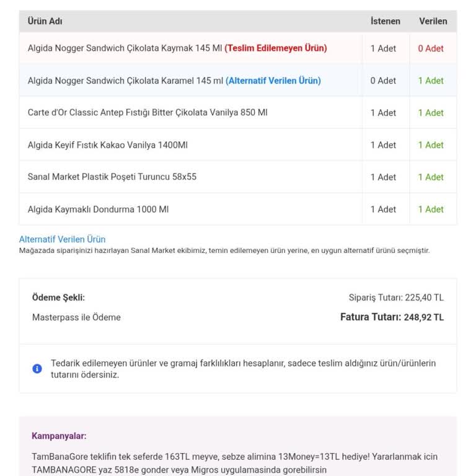Viewport: 476px width, 476px height.
Task: Click the red 0 Adet delivered quantity
Action: point(430,48)
